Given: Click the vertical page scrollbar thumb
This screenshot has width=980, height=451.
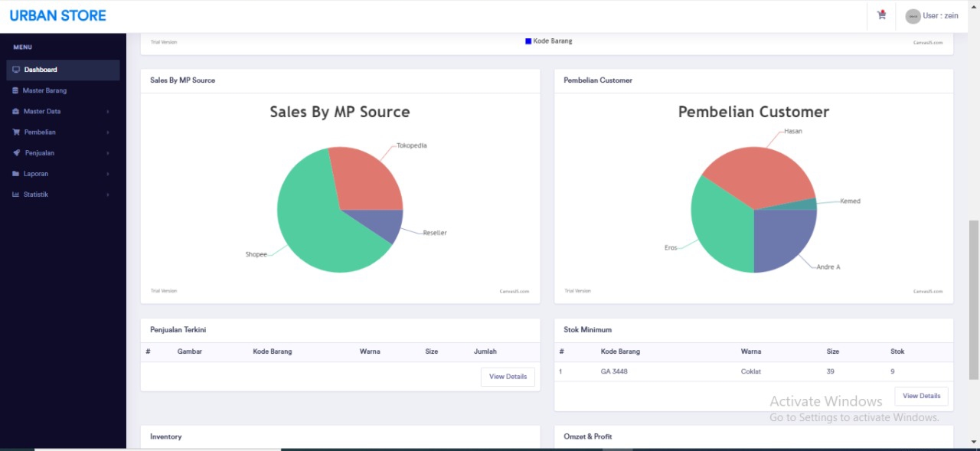Looking at the screenshot, I should point(973,299).
